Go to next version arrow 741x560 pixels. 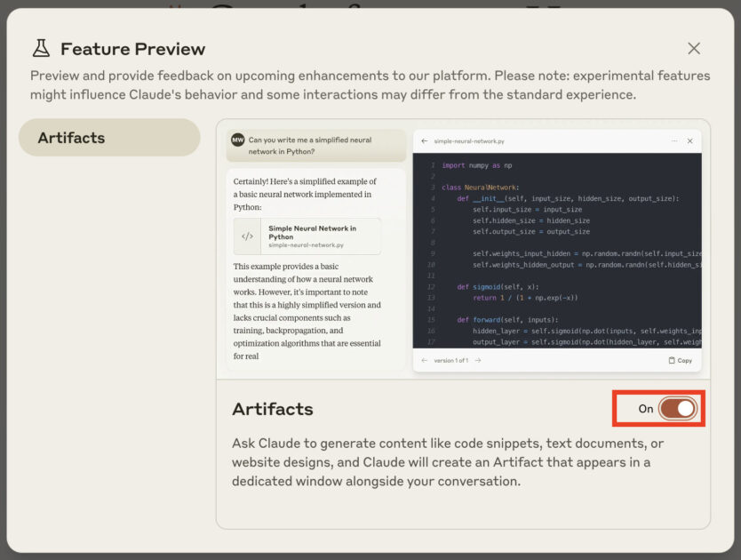[x=478, y=360]
